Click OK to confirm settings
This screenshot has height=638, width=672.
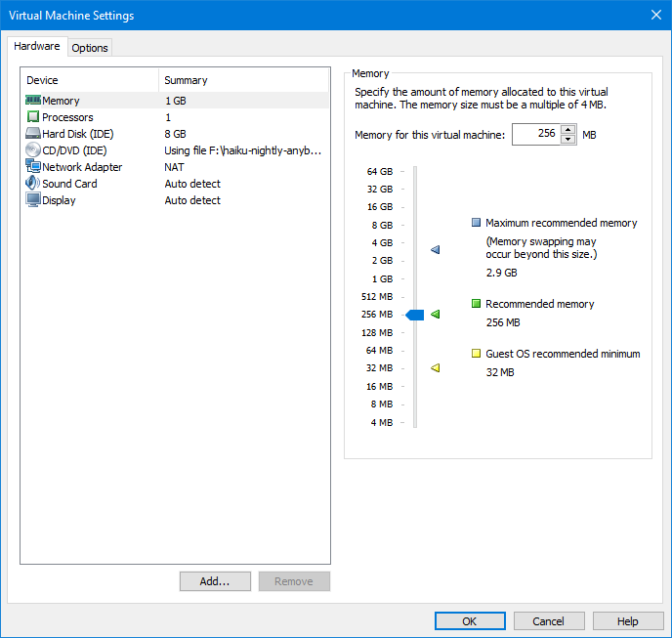(470, 621)
